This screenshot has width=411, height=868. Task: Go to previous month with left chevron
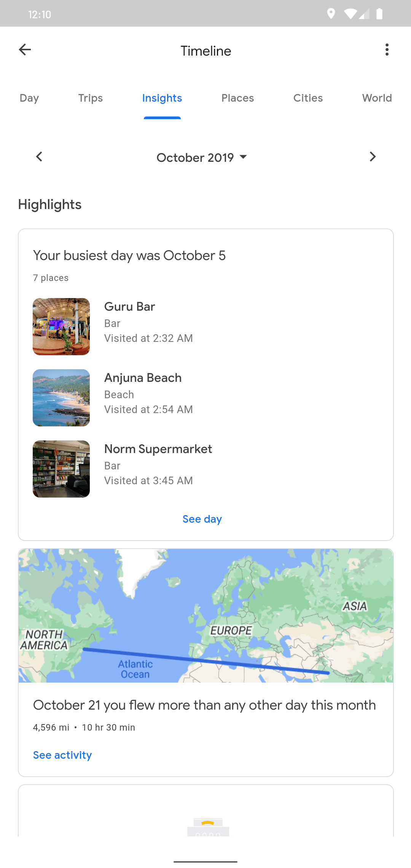pos(39,157)
